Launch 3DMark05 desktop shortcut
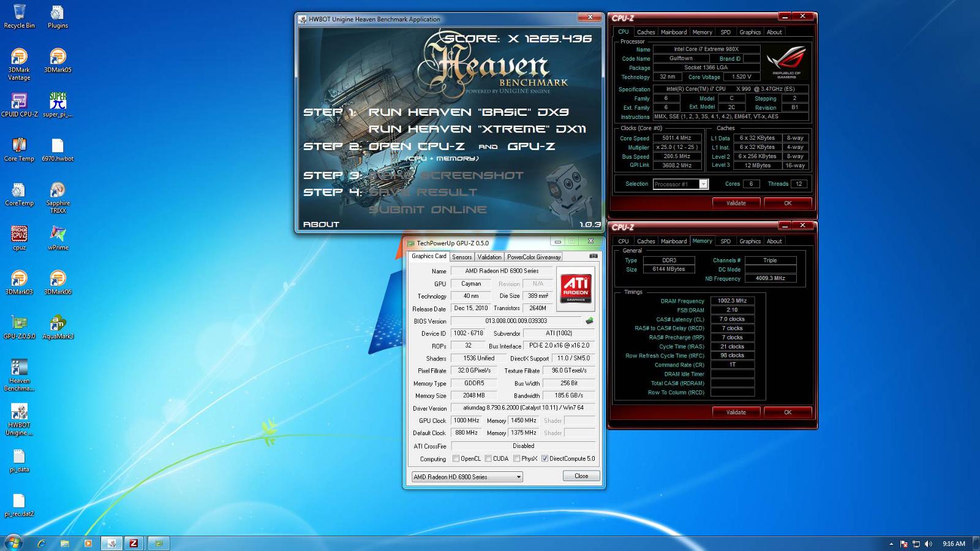Screen dimensions: 980x551 [x=58, y=61]
